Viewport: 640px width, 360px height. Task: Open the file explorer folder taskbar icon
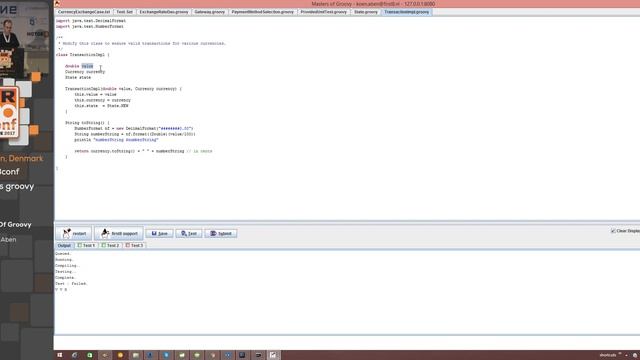coord(136,355)
